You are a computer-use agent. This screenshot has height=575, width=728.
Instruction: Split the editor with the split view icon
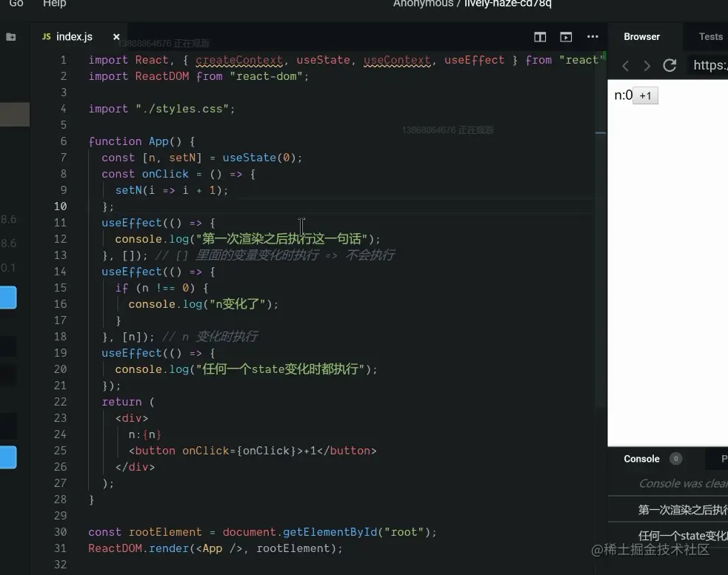[540, 37]
